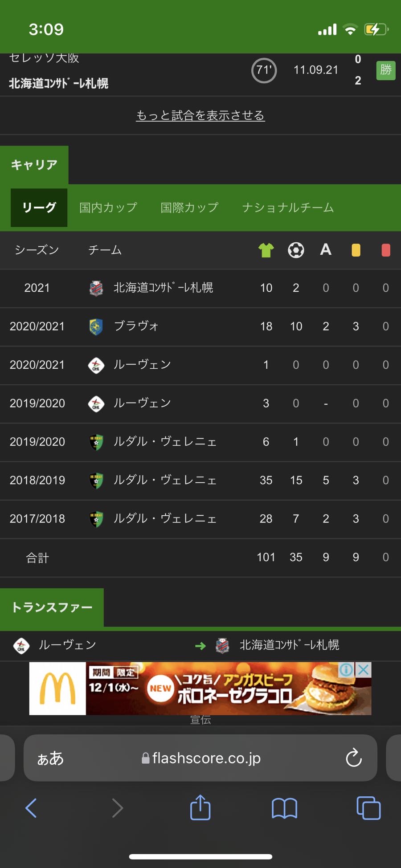Tap the green jersey appearances column icon

(266, 250)
